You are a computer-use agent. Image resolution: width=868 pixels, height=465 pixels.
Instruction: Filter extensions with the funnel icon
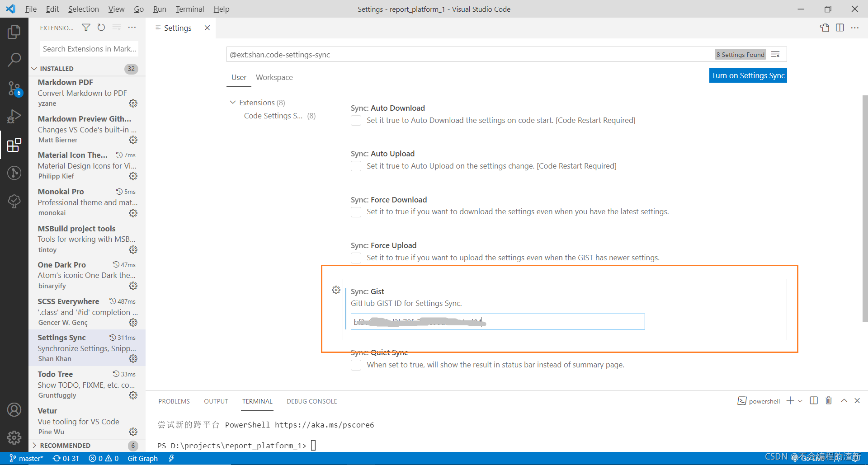[x=86, y=28]
